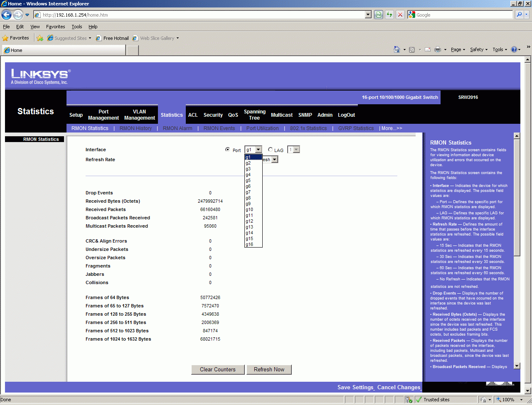Choose g16 from the port list
This screenshot has width=532, height=405.
pos(254,244)
